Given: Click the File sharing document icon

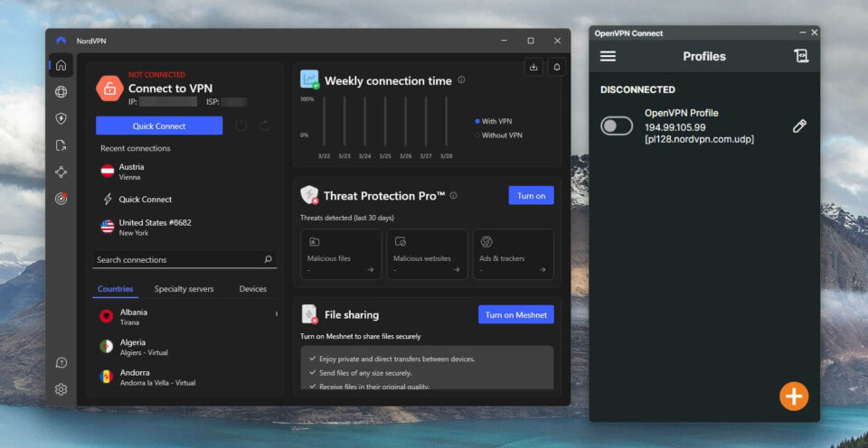Looking at the screenshot, I should click(309, 314).
